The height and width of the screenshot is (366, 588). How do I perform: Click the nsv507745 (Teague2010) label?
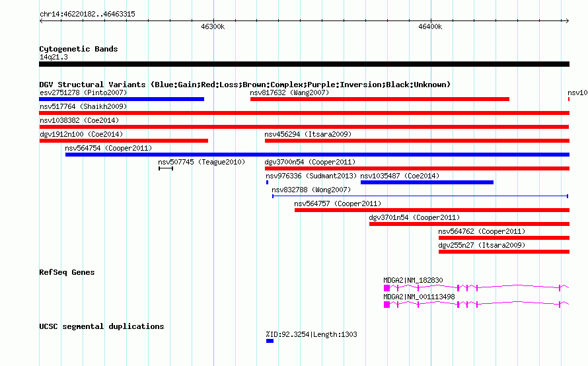click(x=202, y=162)
